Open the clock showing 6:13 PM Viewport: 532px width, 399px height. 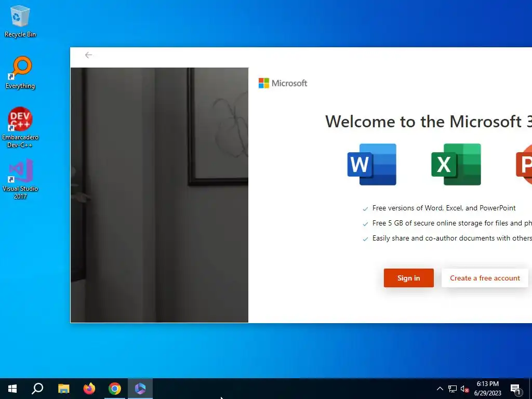(x=487, y=389)
